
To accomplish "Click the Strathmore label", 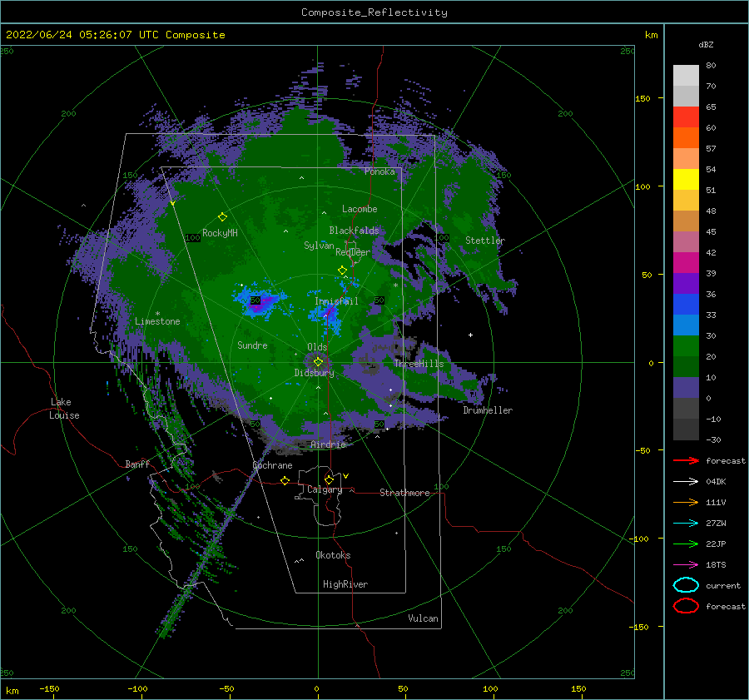I will click(x=404, y=493).
